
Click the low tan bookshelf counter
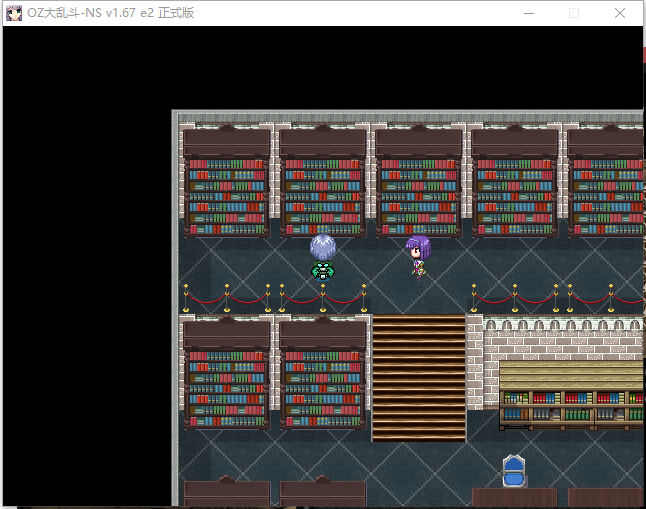[x=571, y=396]
